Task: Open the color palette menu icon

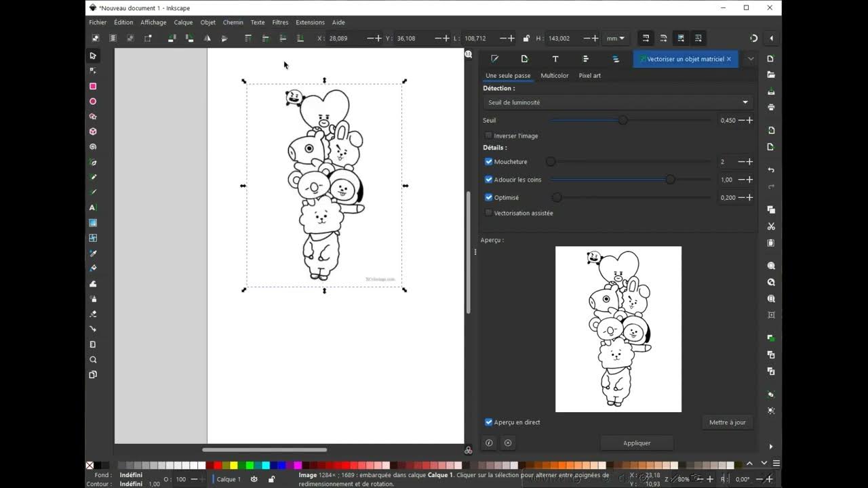Action: click(776, 464)
